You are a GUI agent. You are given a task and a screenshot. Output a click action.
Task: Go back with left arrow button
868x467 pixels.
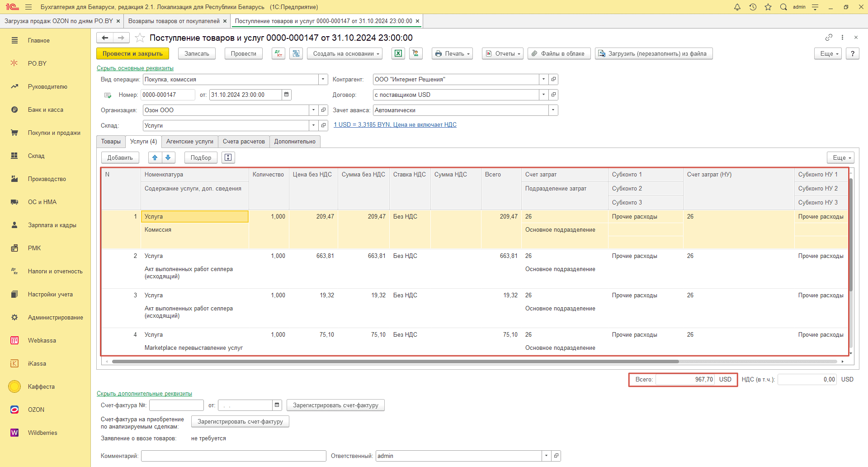pyautogui.click(x=105, y=38)
